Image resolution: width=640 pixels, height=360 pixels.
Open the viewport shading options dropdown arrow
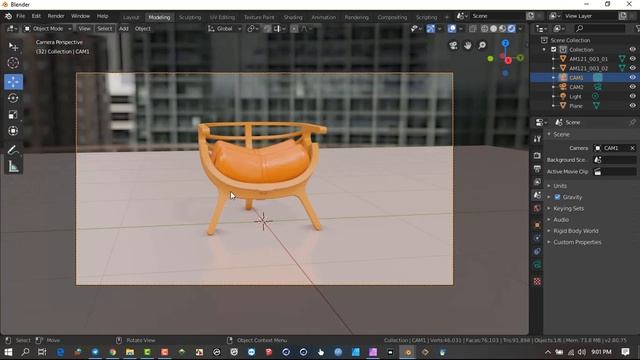(520, 29)
